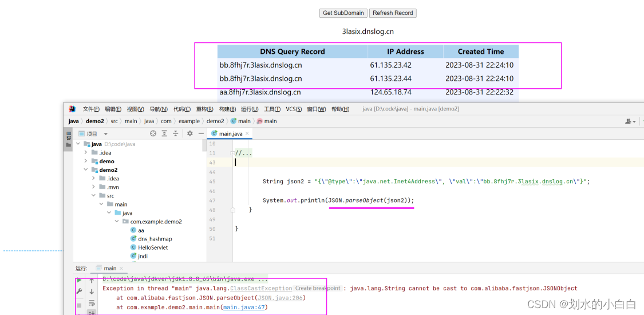Viewport: 644px width, 315px height.
Task: Switch to the main.java editor tab
Action: point(231,134)
